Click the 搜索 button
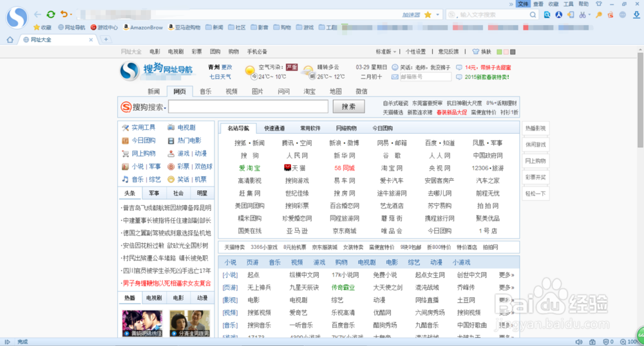 click(348, 107)
